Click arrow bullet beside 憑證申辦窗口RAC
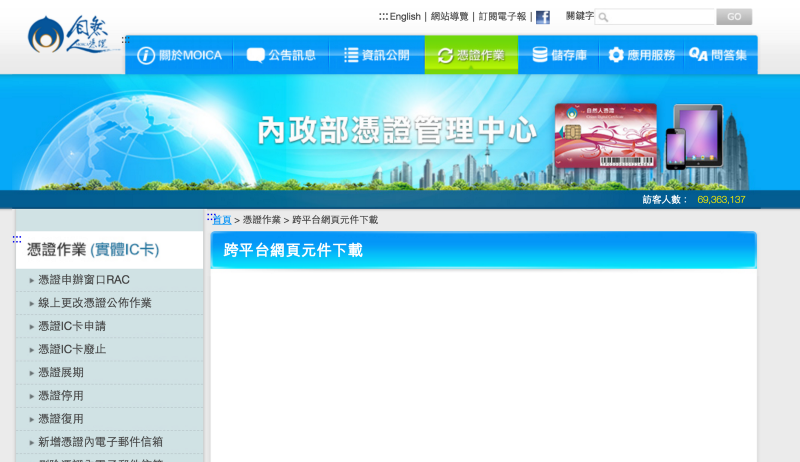Screen dimensions: 800x462 32,280
